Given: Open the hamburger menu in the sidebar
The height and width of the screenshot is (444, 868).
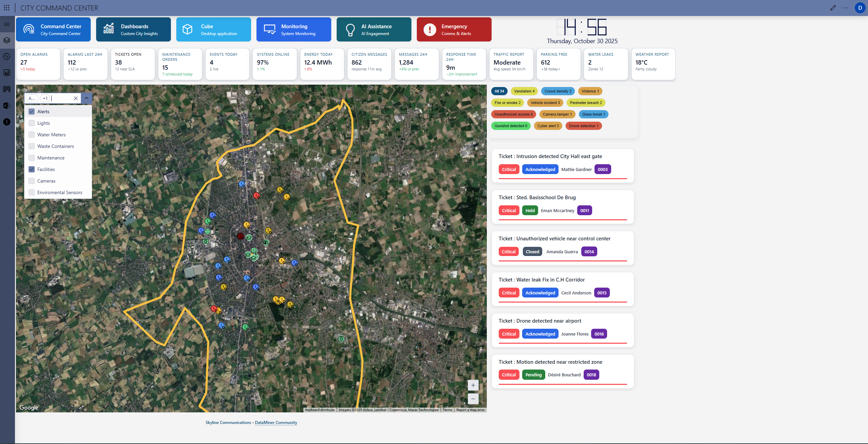Looking at the screenshot, I should click(7, 24).
